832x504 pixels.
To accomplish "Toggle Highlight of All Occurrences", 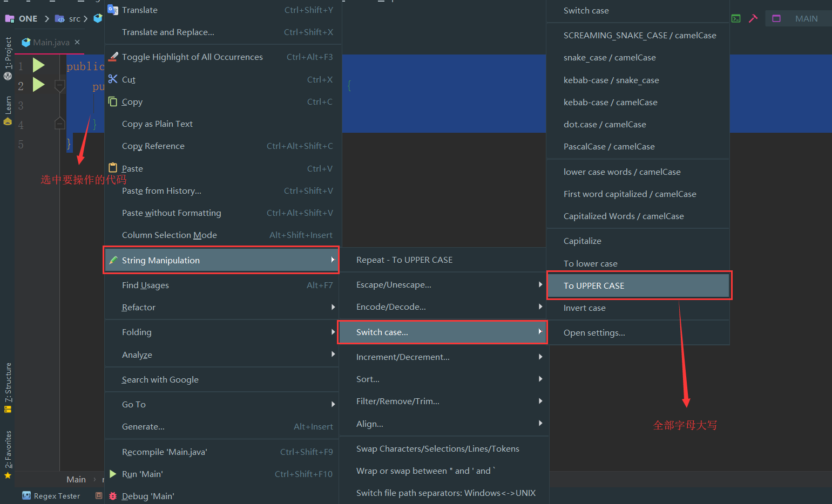I will coord(192,57).
